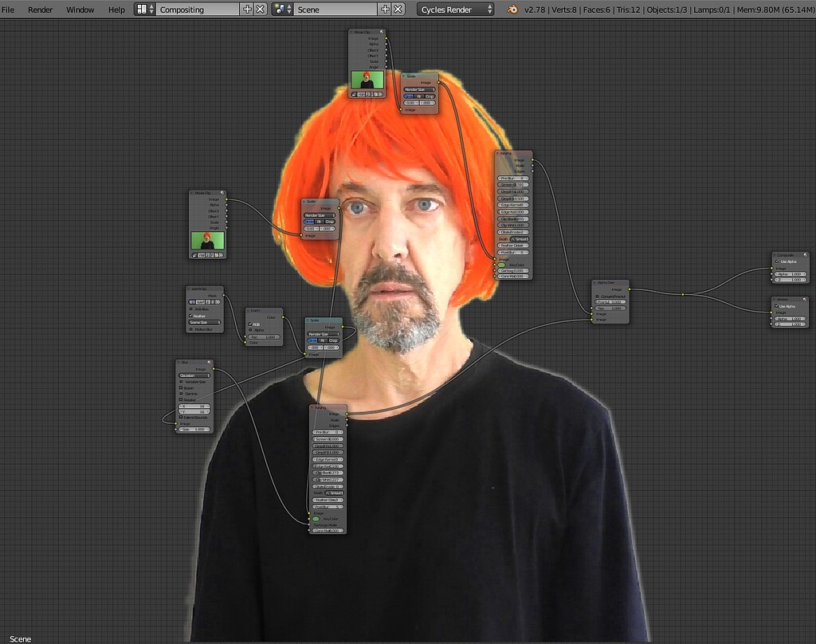Open the Help menu
Image resolution: width=816 pixels, height=644 pixels.
coord(116,10)
